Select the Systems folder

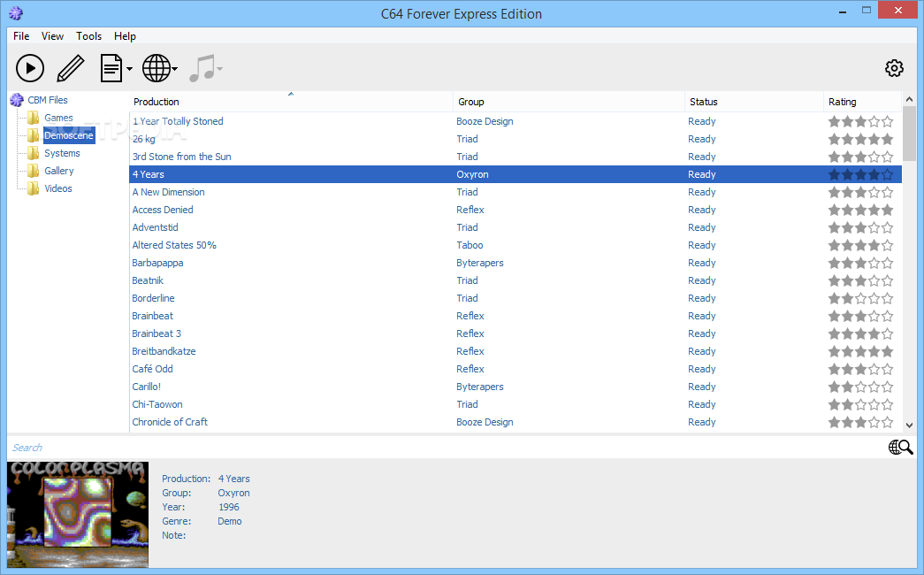(x=62, y=153)
